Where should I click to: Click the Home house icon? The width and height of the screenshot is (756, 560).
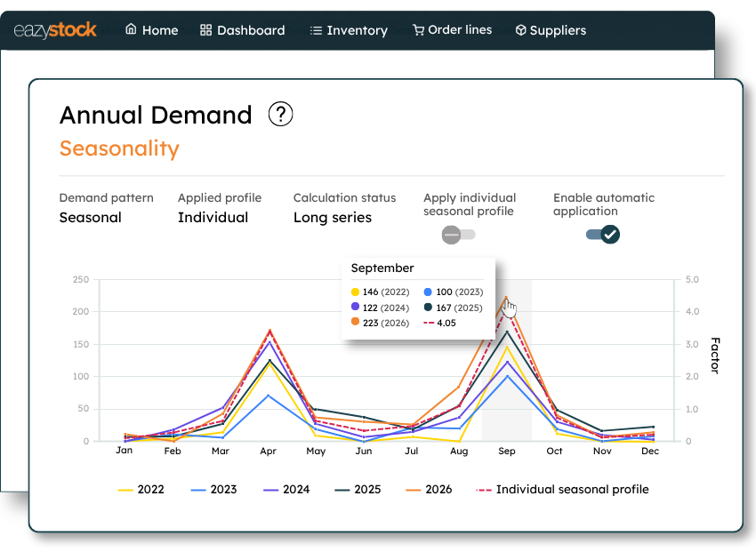(x=131, y=29)
